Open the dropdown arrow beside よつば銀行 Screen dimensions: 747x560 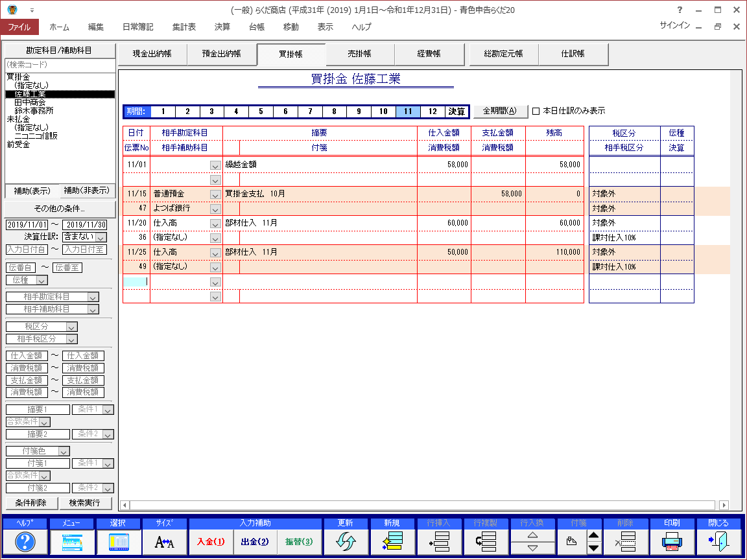coord(215,209)
